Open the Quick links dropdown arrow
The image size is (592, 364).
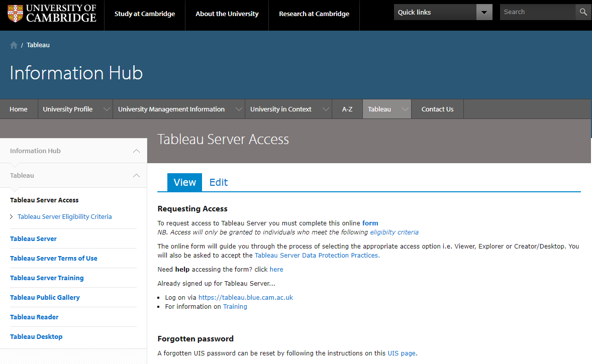(x=484, y=12)
